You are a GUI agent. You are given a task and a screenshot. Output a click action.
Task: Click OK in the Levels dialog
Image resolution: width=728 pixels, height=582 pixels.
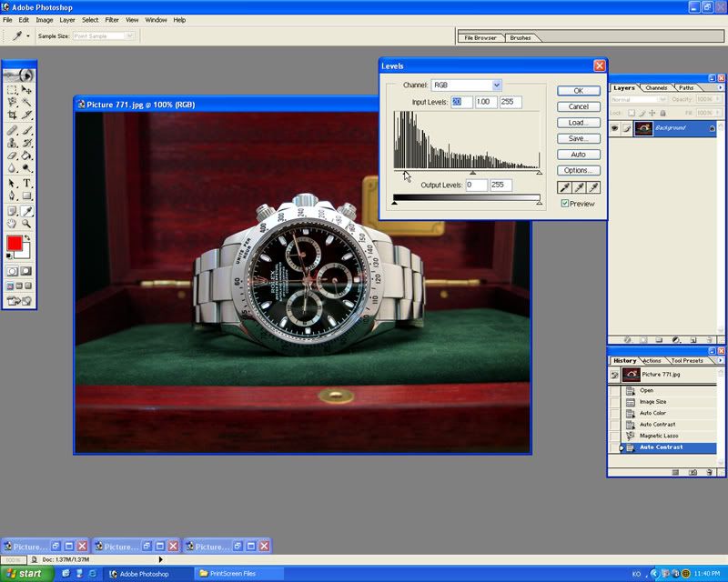point(579,91)
